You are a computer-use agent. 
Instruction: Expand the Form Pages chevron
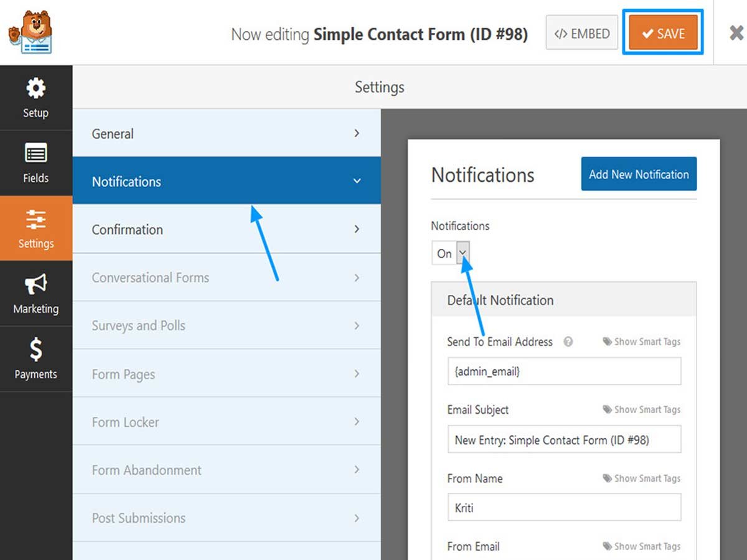(357, 373)
